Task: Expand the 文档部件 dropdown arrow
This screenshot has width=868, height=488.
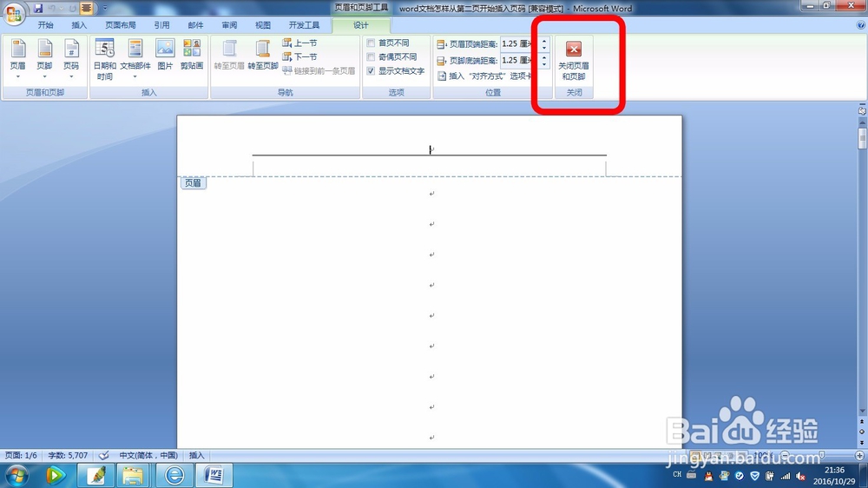Action: point(135,76)
